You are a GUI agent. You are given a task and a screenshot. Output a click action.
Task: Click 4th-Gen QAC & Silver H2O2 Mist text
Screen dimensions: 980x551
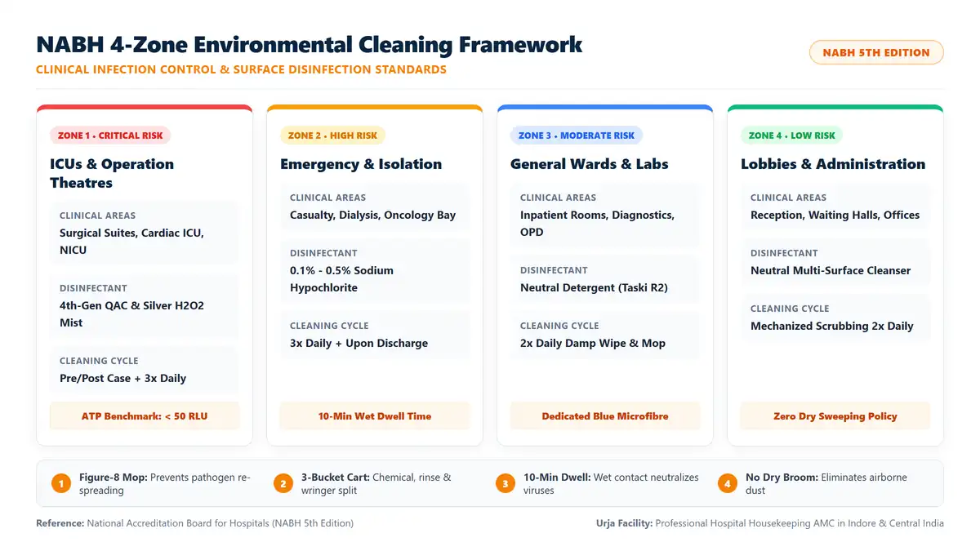click(131, 314)
